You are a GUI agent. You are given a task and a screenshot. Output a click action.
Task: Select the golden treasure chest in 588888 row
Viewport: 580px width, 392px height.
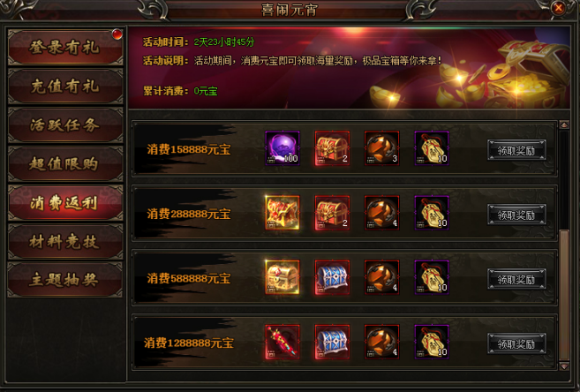(282, 277)
